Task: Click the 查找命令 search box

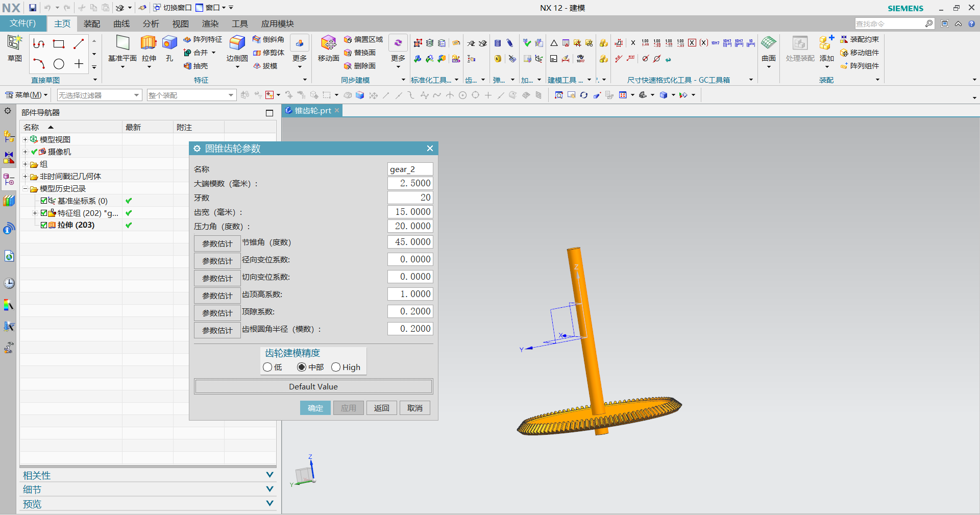Action: click(890, 23)
